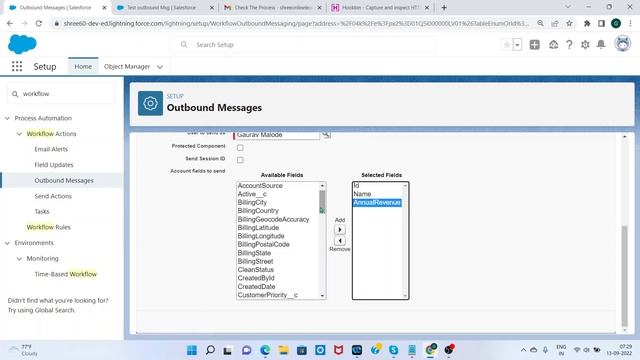Select AnnualRevenue in Selected Fields
Screen dimensions: 640x360
[377, 203]
